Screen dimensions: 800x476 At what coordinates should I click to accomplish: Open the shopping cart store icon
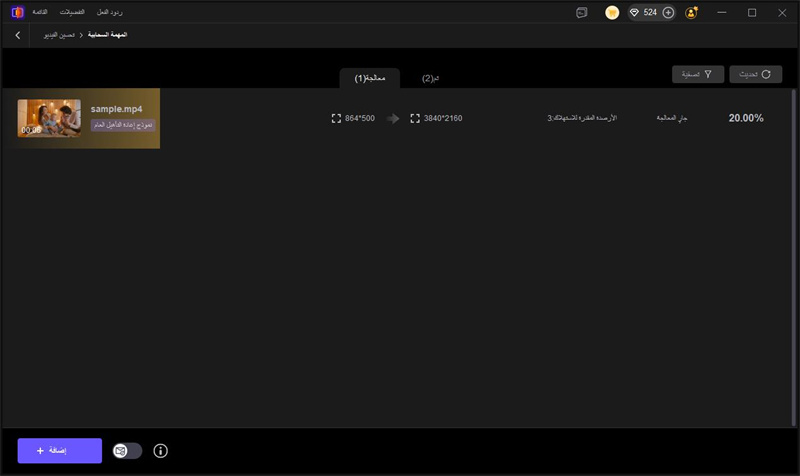(x=612, y=12)
